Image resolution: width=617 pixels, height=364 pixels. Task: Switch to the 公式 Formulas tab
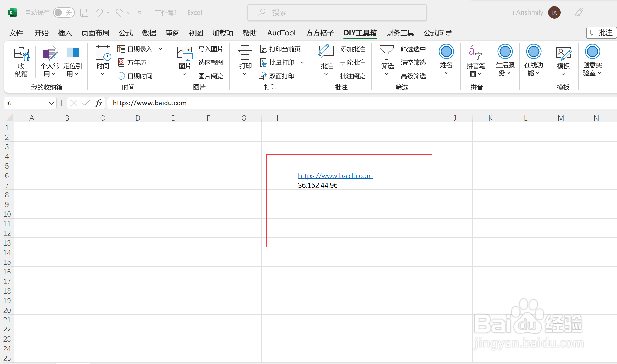pyautogui.click(x=126, y=33)
